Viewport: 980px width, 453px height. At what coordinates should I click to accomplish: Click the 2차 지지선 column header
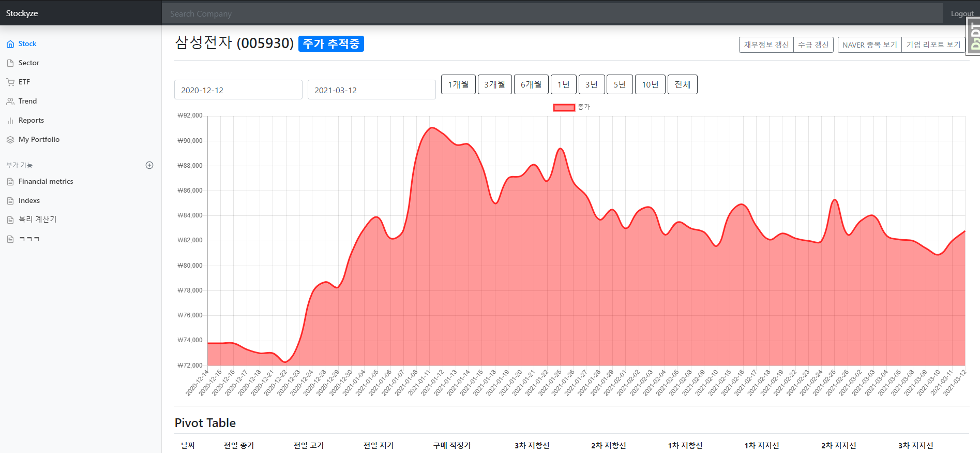pos(839,445)
